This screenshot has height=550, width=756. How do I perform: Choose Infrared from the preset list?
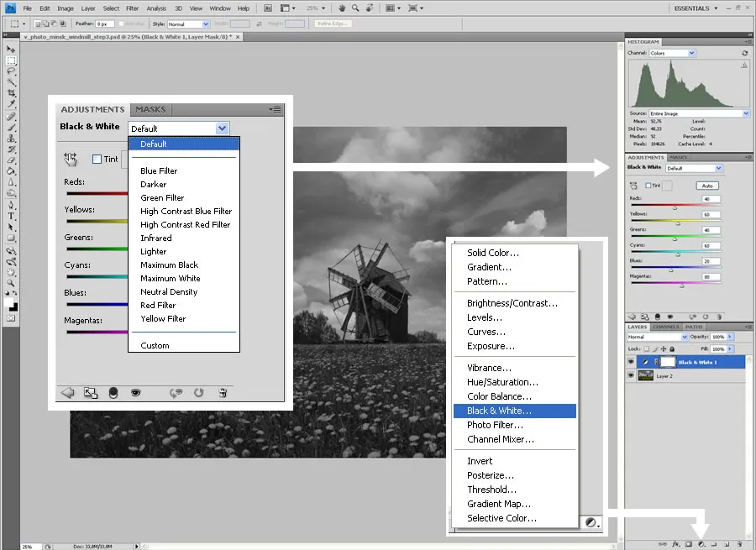coord(155,238)
